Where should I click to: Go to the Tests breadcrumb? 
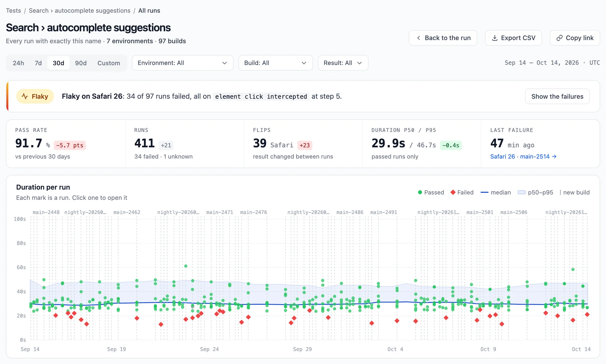pyautogui.click(x=14, y=11)
